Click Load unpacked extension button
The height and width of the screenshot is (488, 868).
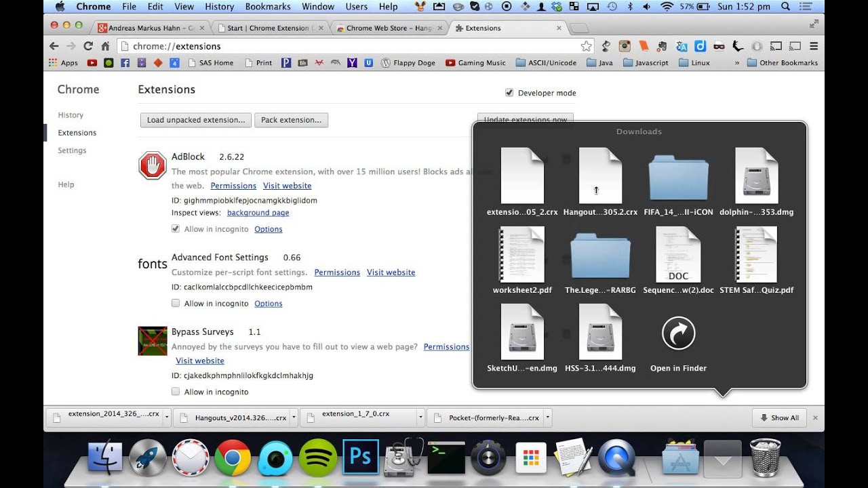tap(196, 120)
